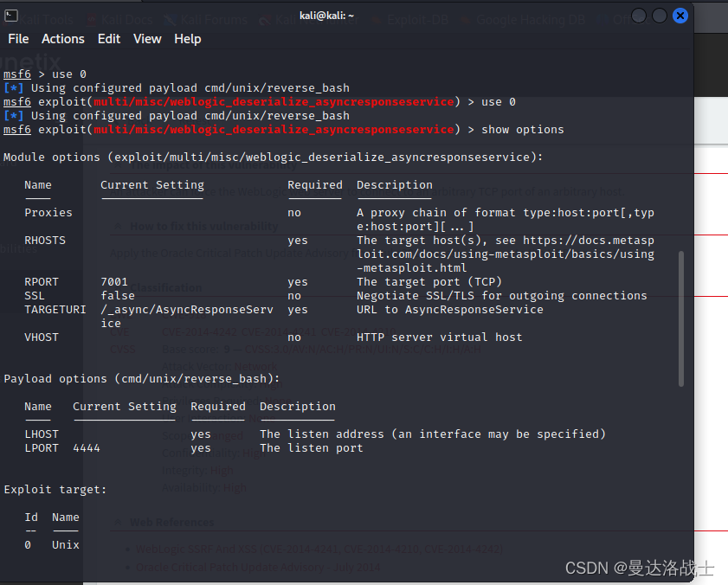Image resolution: width=728 pixels, height=585 pixels.
Task: Open the View menu
Action: 147,39
